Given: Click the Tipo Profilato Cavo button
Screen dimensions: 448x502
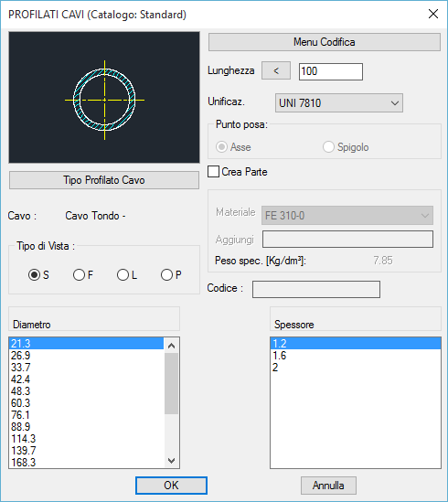Looking at the screenshot, I should coord(104,180).
